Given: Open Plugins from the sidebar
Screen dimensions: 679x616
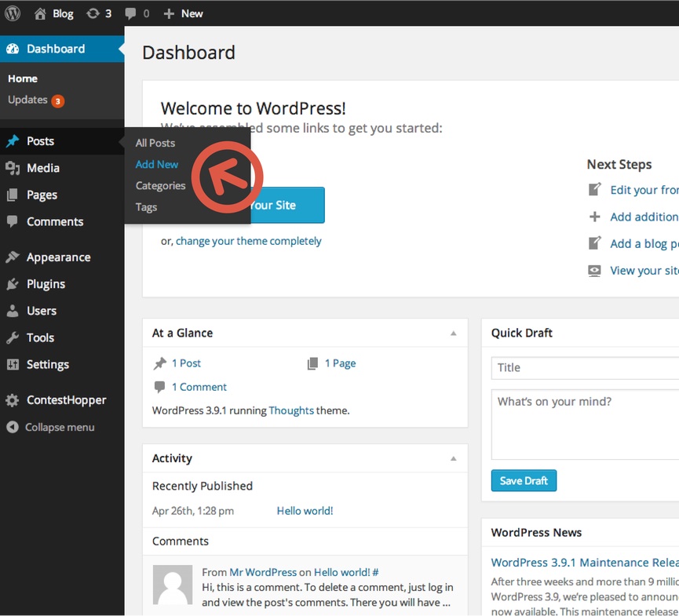Looking at the screenshot, I should pos(46,284).
